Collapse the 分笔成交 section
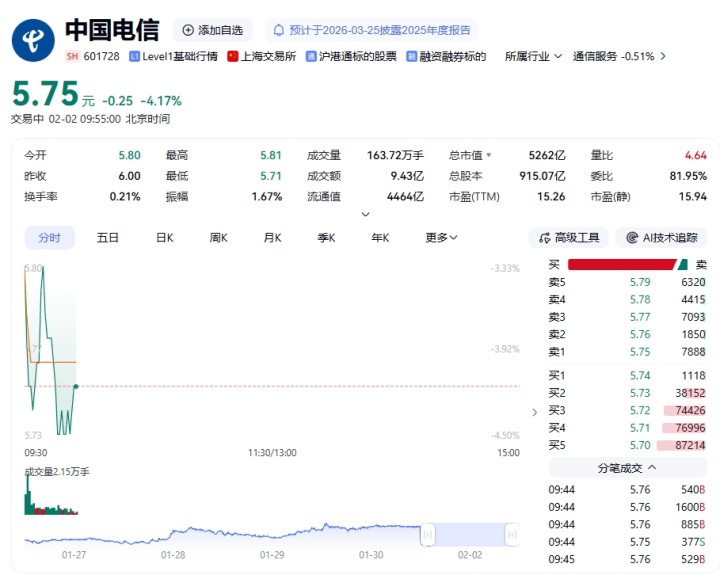The width and height of the screenshot is (720, 575). tap(627, 468)
